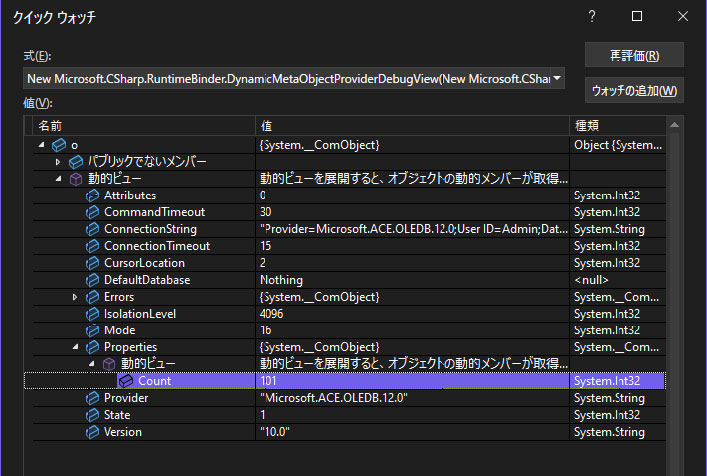Image resolution: width=707 pixels, height=476 pixels.
Task: Maximize the クイック ウォッチ dialog
Action: tap(637, 17)
